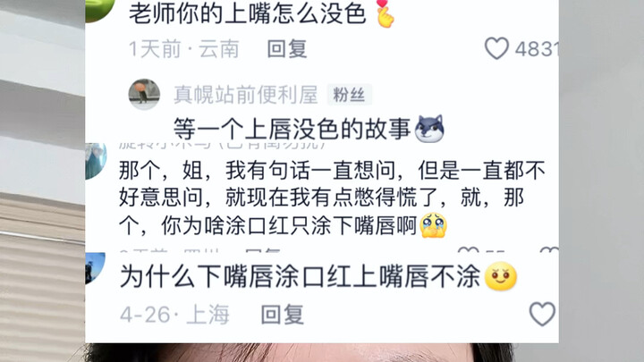The image size is (644, 362).
Task: Open avatar of 真幌站前便利屋
Action: coord(144,95)
